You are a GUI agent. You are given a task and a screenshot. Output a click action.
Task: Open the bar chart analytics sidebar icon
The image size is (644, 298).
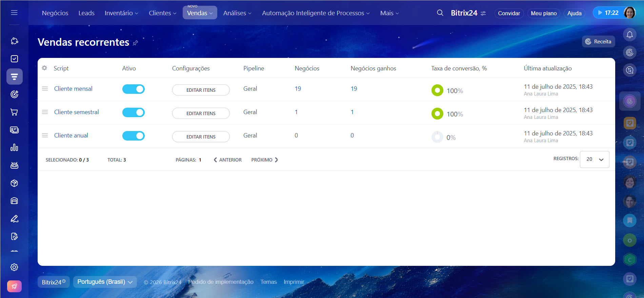tap(14, 148)
